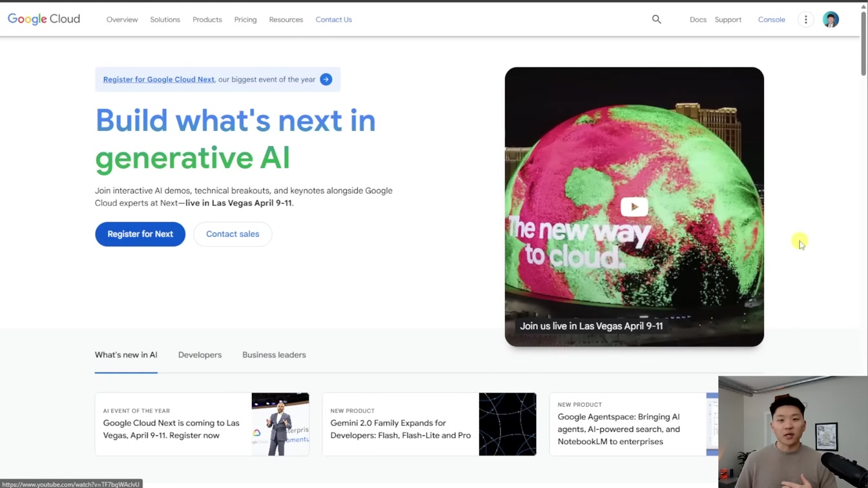Click the Gemini dark pattern thumbnail
The height and width of the screenshot is (488, 868).
508,424
